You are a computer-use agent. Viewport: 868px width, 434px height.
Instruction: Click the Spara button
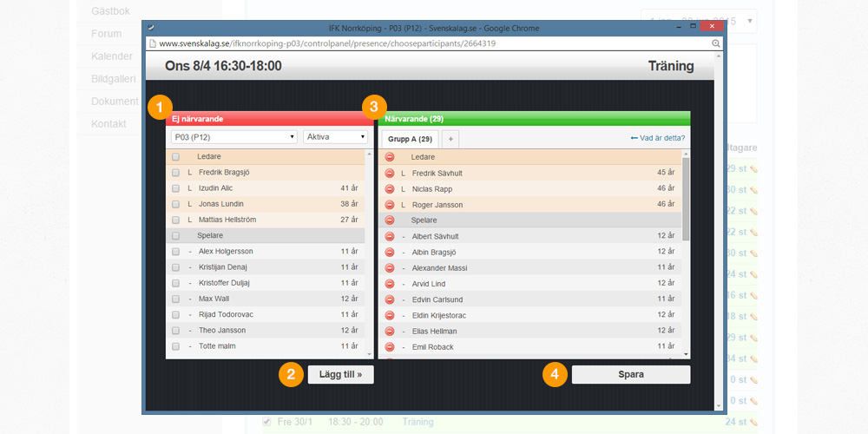pyautogui.click(x=630, y=375)
